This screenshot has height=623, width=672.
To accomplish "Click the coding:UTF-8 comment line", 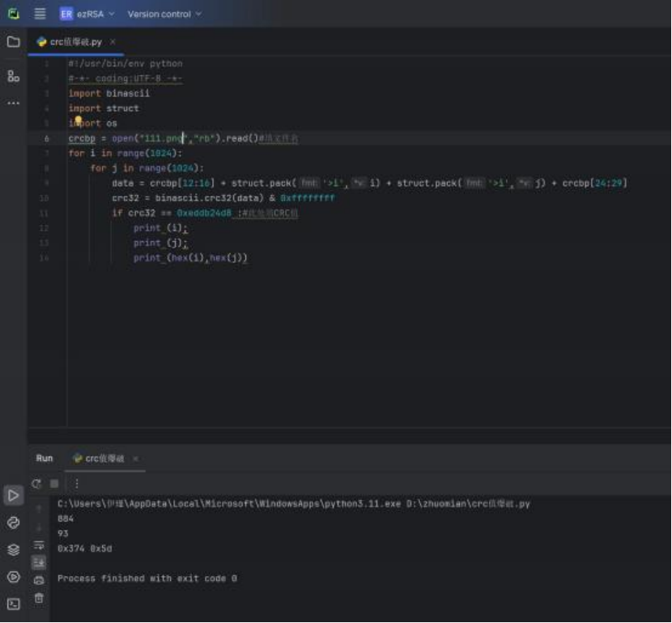I will click(x=125, y=78).
